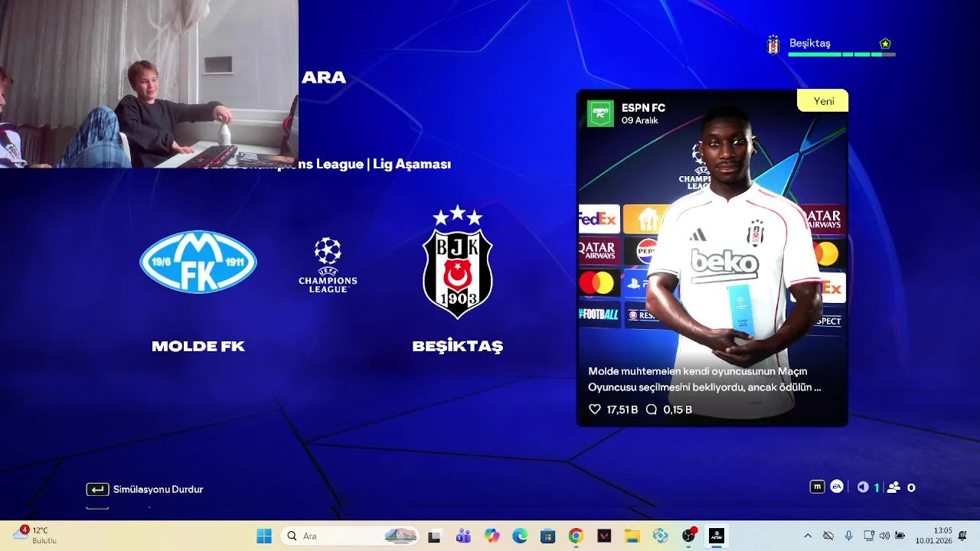This screenshot has height=551, width=980.
Task: Click the Molde FK crest
Action: click(198, 262)
